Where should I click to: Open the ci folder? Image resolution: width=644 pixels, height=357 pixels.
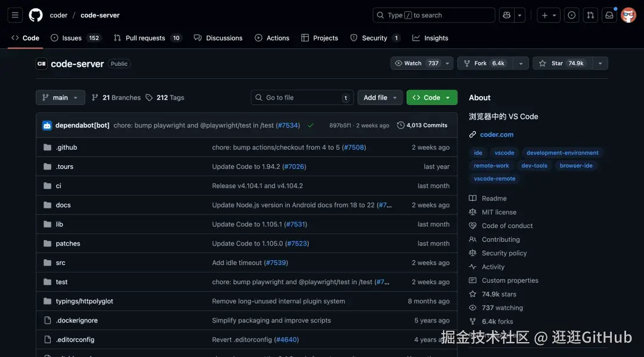[58, 186]
